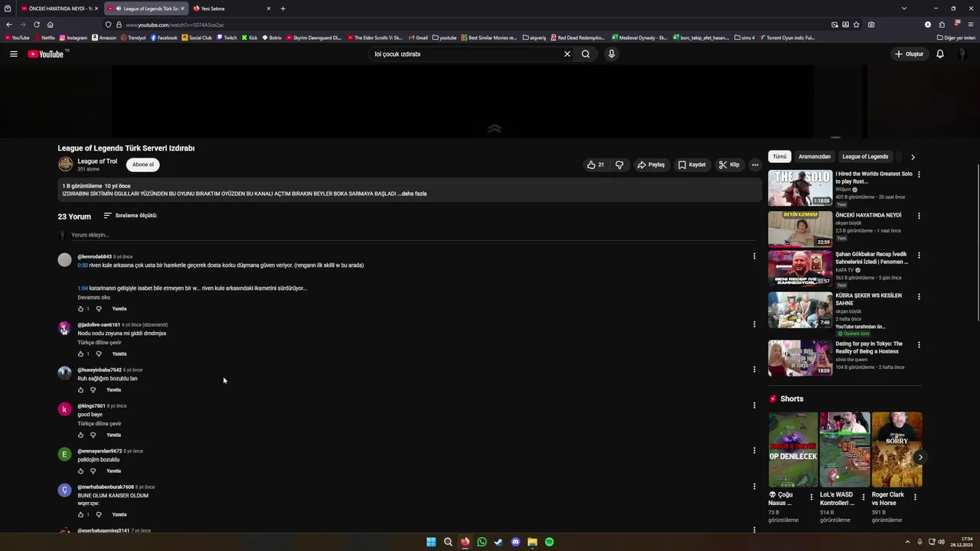Open the 'LoL'e WASD Kontrolleri' short
980x551 pixels.
point(844,450)
